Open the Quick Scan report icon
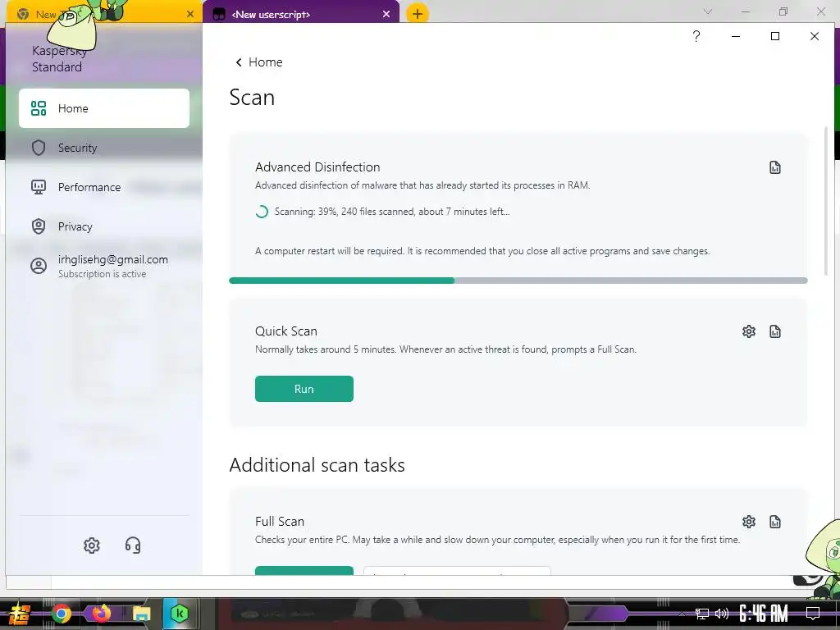840x630 pixels. tap(774, 331)
